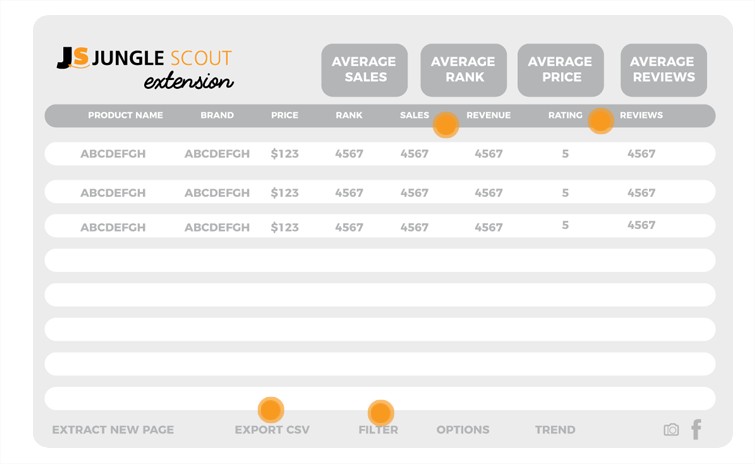The height and width of the screenshot is (464, 755).
Task: Click the camera screenshot icon
Action: [671, 429]
